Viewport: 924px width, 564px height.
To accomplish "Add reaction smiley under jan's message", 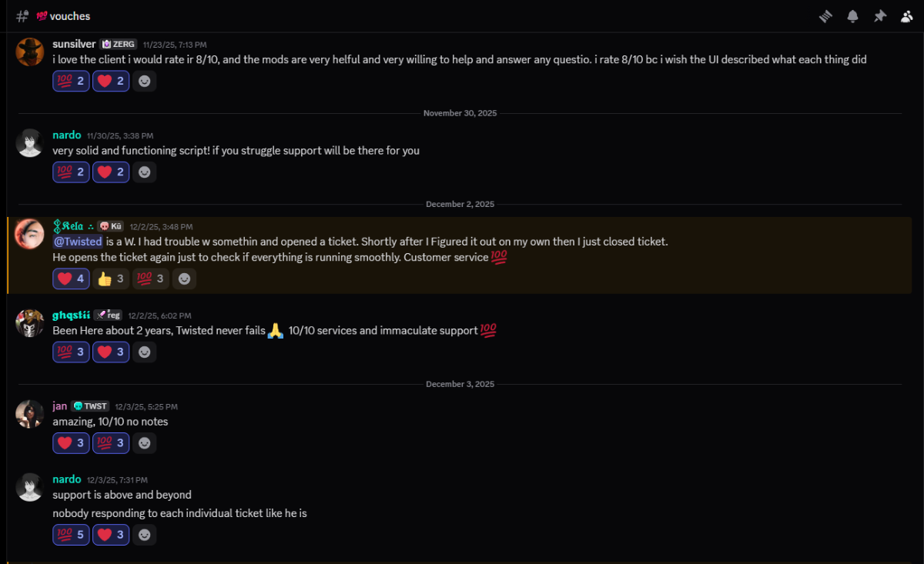I will click(144, 443).
